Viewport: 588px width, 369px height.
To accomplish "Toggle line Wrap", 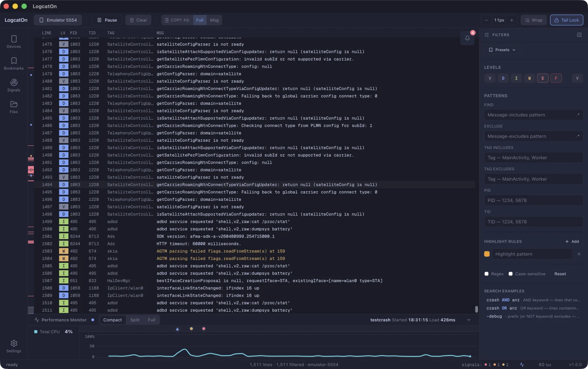I will point(534,20).
